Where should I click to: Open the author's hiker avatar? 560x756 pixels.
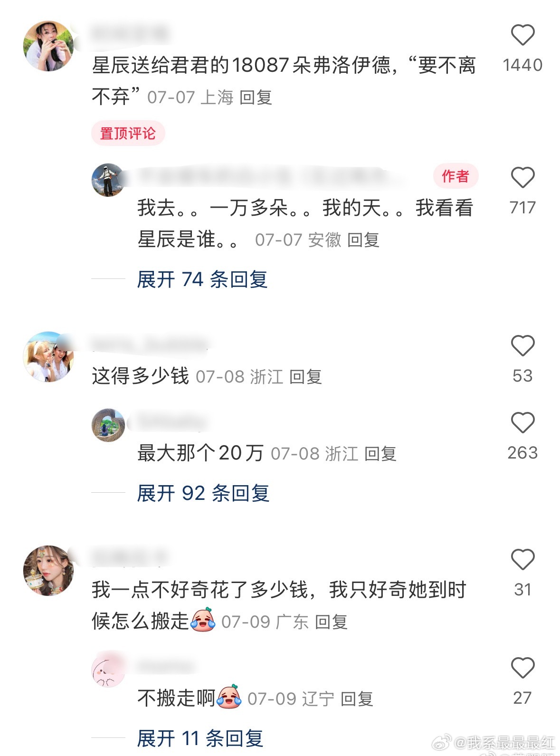tap(108, 181)
